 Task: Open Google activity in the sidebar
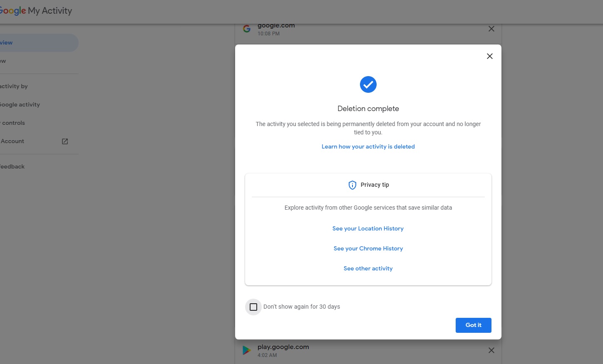coord(20,104)
